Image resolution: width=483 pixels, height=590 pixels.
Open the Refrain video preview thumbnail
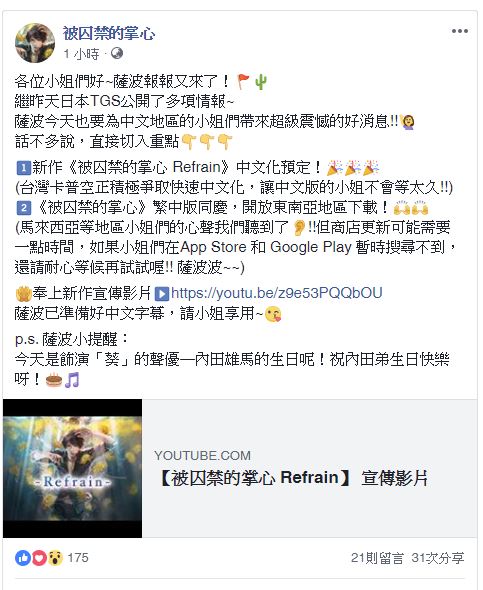[73, 468]
